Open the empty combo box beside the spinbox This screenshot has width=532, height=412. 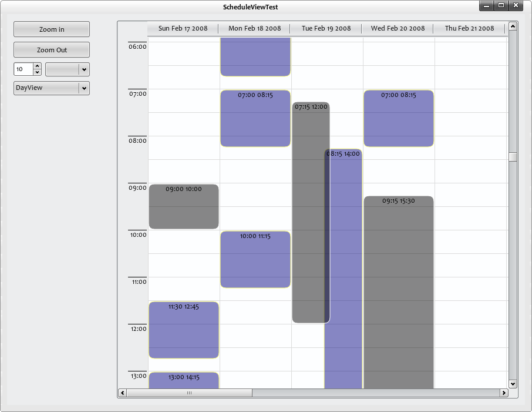(68, 69)
